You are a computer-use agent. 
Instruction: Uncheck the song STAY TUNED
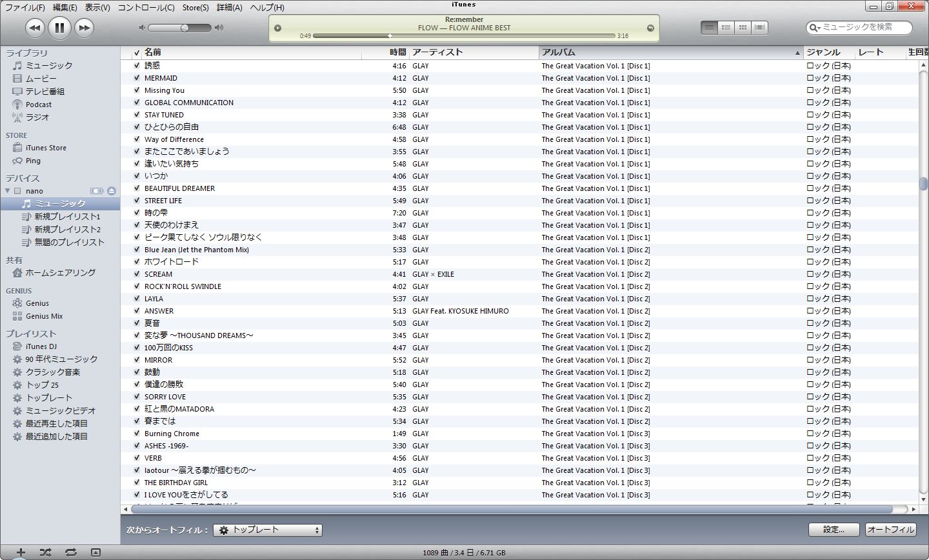pyautogui.click(x=137, y=115)
